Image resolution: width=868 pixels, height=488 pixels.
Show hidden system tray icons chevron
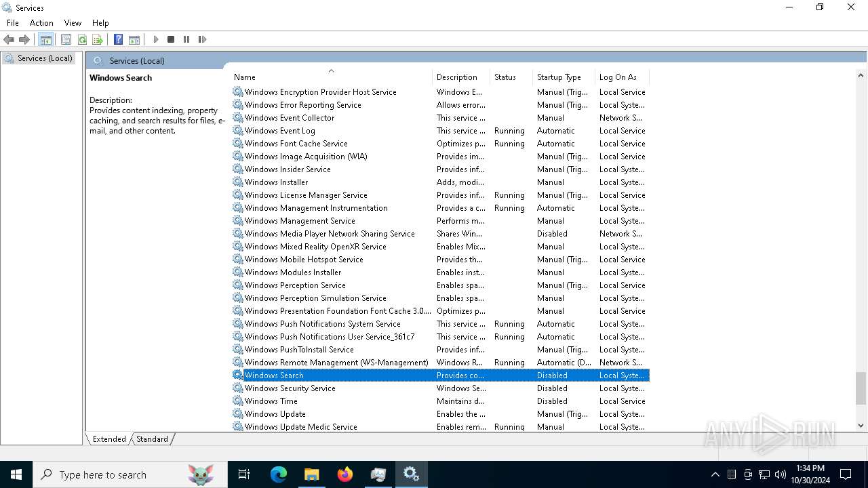point(715,474)
